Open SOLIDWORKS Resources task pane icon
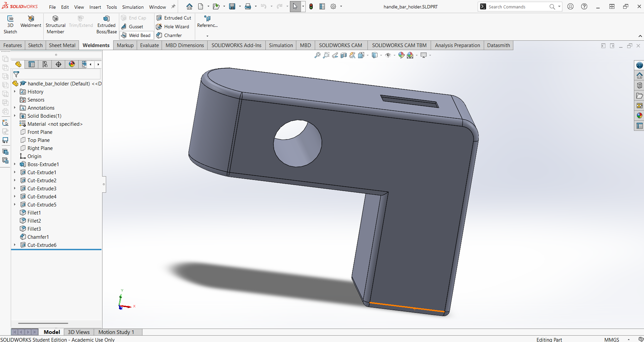The height and width of the screenshot is (342, 644). click(639, 75)
